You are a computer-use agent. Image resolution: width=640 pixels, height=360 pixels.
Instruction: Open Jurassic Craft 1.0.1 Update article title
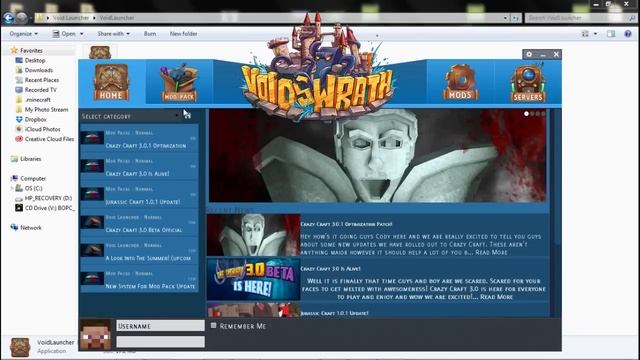tap(335, 313)
